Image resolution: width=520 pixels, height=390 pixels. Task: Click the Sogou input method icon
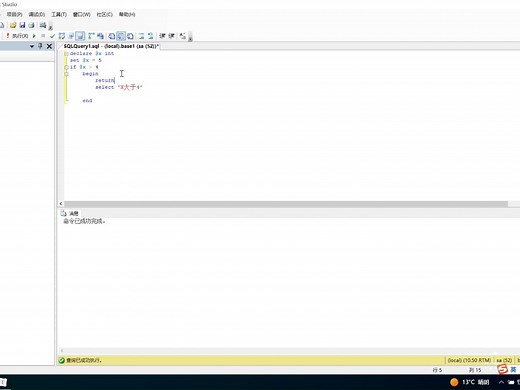pyautogui.click(x=502, y=369)
